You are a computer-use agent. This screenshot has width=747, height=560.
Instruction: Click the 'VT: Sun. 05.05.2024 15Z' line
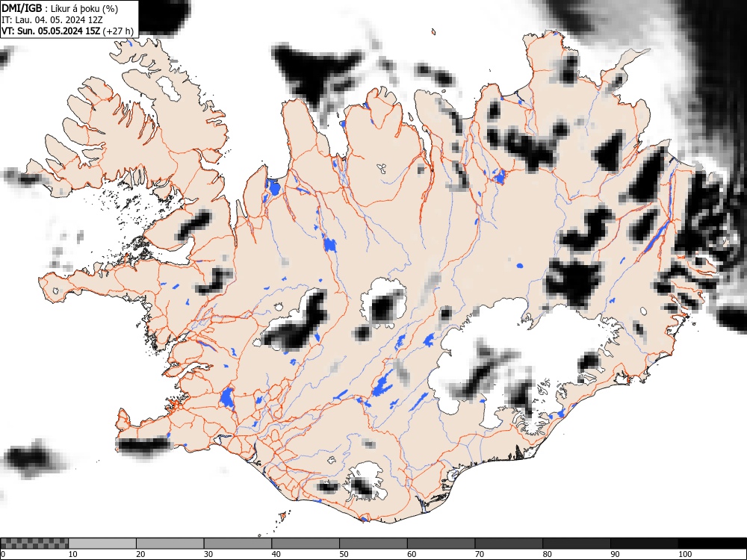(51, 31)
